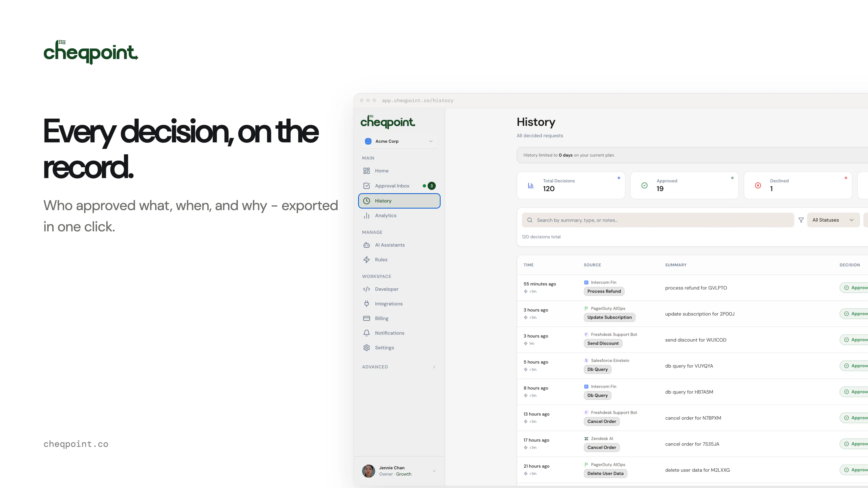This screenshot has height=488, width=868.
Task: Click the Analytics bar chart icon
Action: (x=366, y=216)
